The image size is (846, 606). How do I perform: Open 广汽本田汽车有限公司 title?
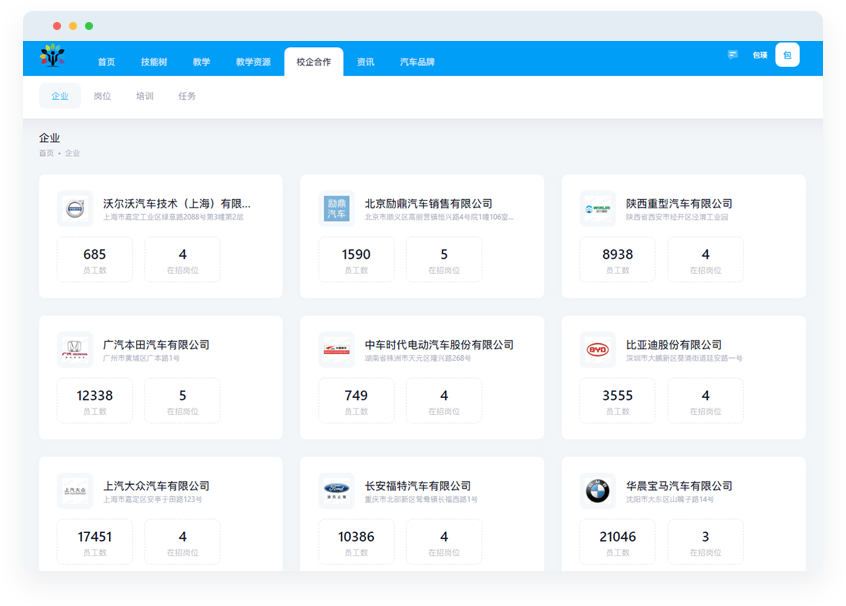pos(156,345)
